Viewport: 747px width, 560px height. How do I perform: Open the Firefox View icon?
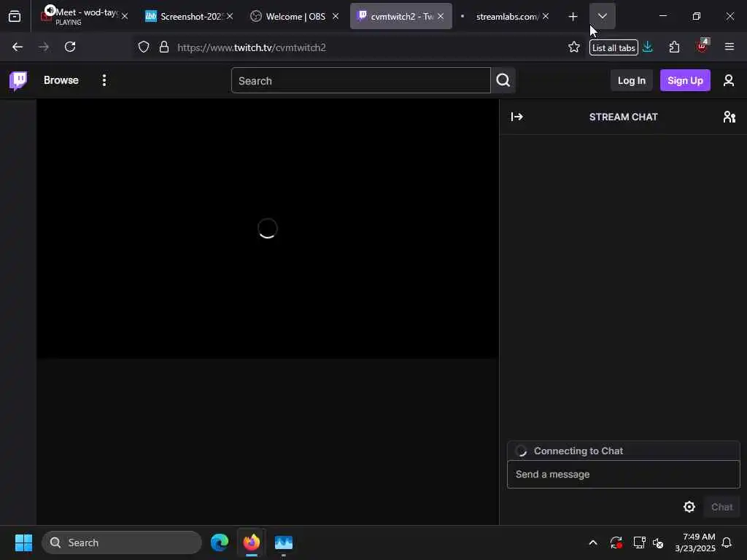(15, 17)
